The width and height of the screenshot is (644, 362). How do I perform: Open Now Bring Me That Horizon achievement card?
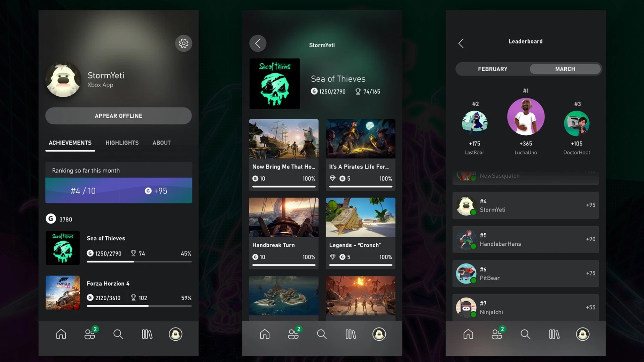(284, 155)
